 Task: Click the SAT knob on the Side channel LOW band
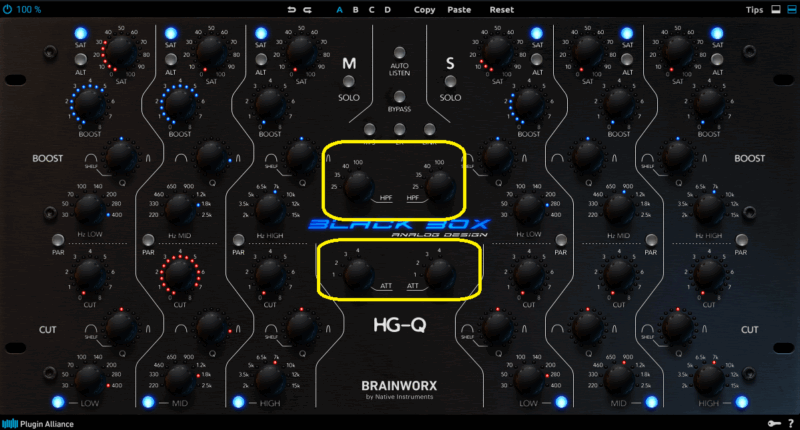click(x=497, y=51)
